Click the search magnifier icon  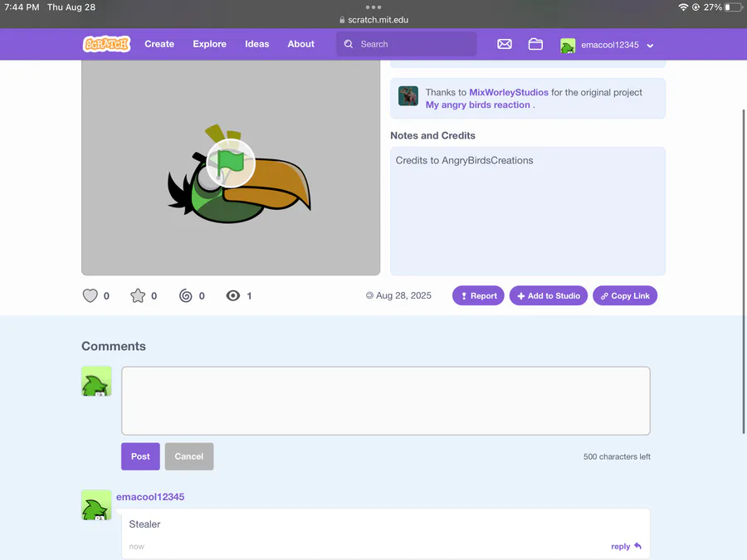[349, 44]
